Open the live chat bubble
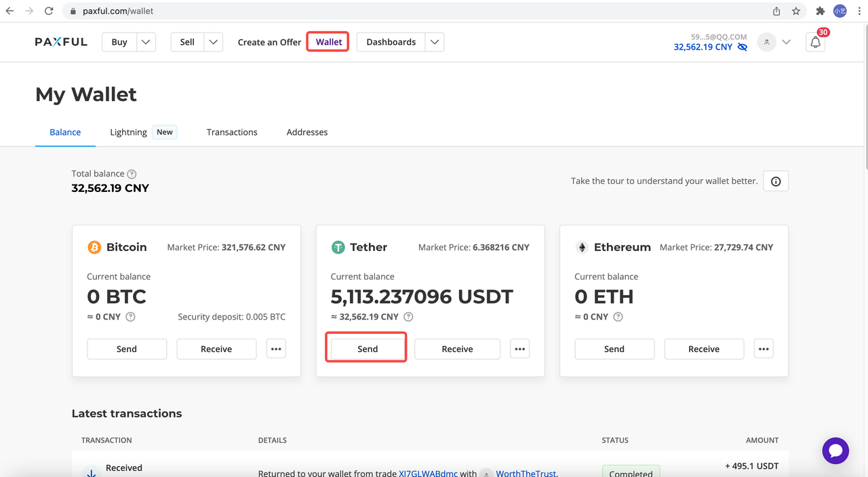 pos(835,451)
